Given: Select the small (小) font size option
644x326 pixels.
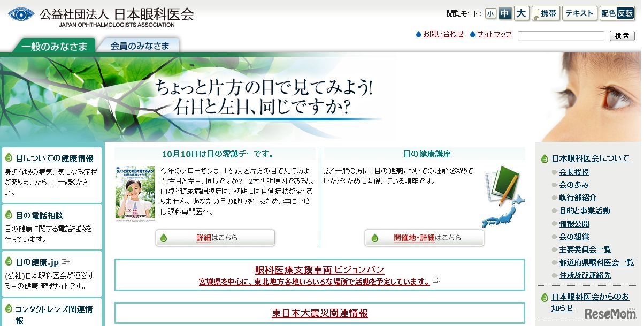Looking at the screenshot, I should tap(490, 13).
